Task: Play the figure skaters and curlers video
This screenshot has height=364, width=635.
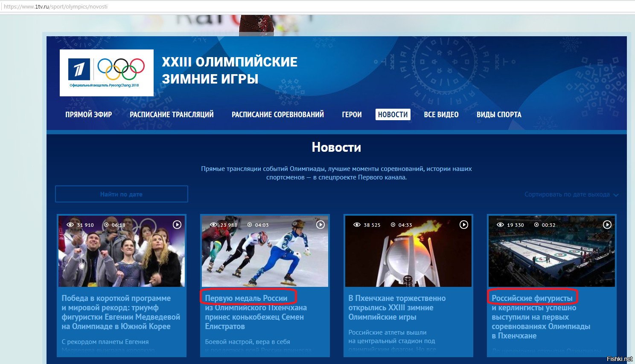Action: click(607, 225)
